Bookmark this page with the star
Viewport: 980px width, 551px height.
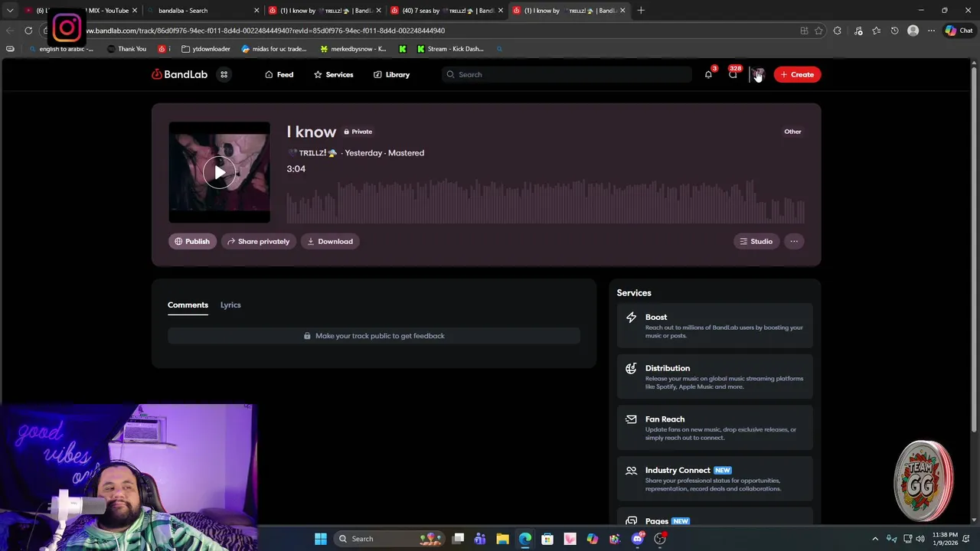pyautogui.click(x=818, y=31)
